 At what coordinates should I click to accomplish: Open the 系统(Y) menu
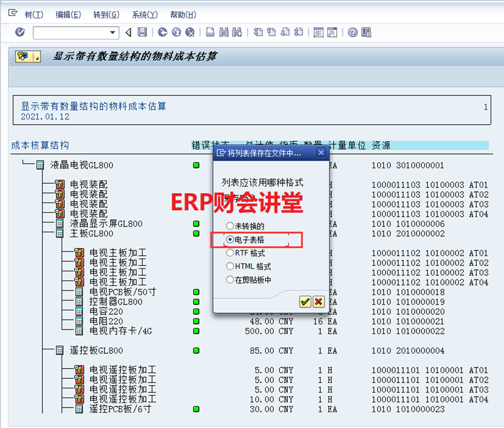coord(144,15)
